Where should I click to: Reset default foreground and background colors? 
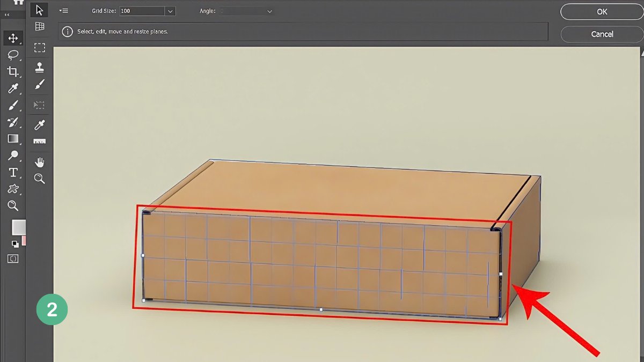tap(14, 244)
